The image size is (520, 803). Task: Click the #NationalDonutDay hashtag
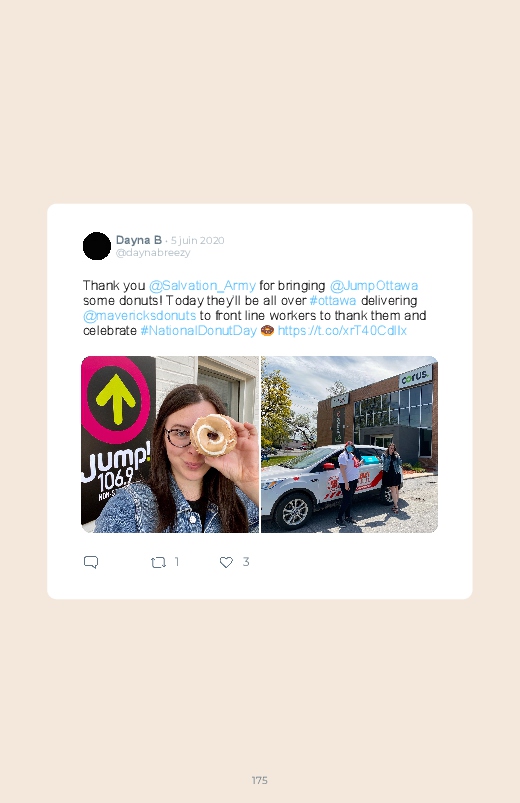point(198,330)
